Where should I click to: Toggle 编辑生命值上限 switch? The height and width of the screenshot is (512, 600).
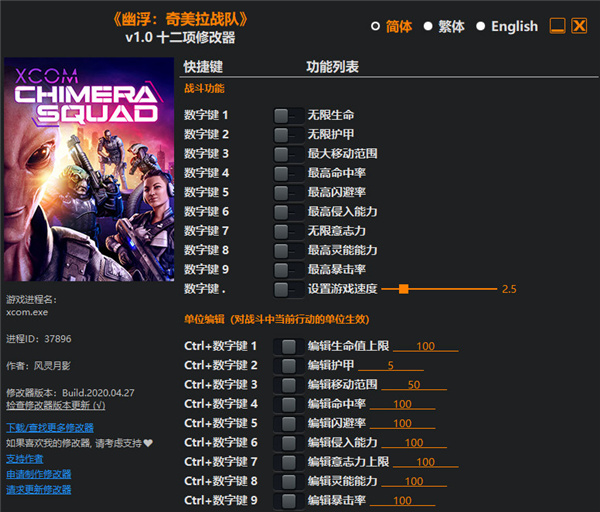pyautogui.click(x=289, y=347)
